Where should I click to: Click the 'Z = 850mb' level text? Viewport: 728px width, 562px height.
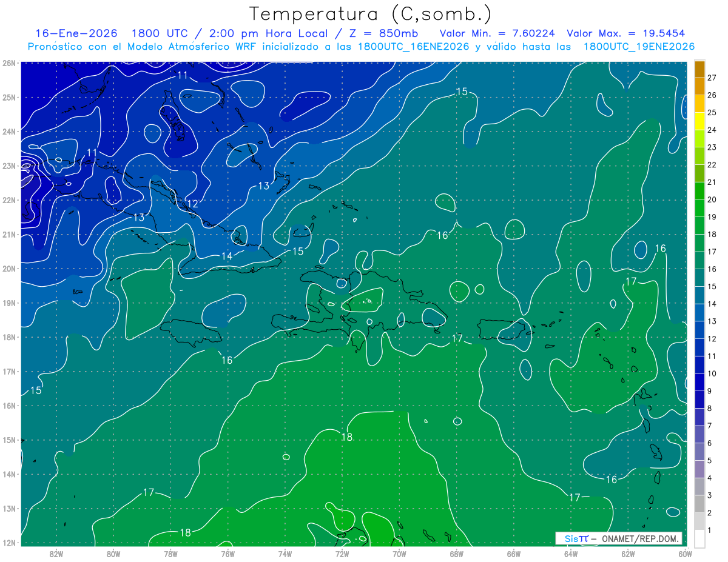coord(384,33)
